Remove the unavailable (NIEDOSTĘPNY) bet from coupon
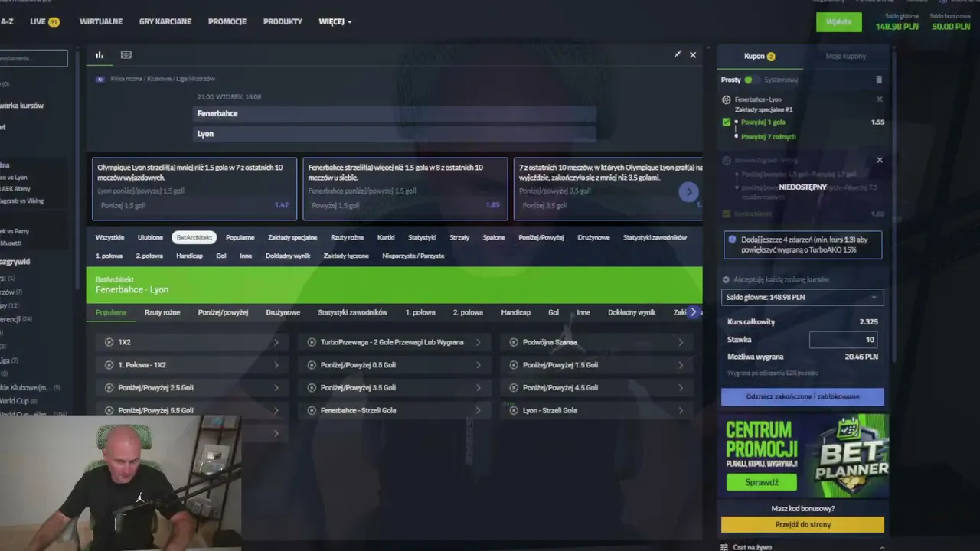This screenshot has height=551, width=980. tap(880, 160)
